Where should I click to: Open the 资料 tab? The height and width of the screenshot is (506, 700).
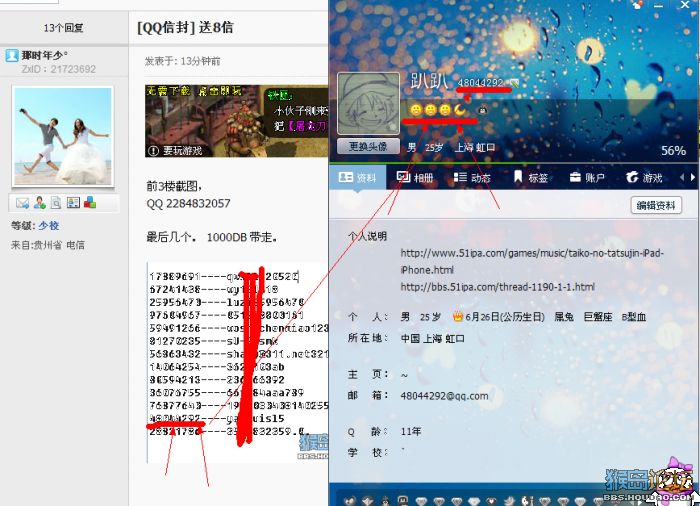[358, 178]
